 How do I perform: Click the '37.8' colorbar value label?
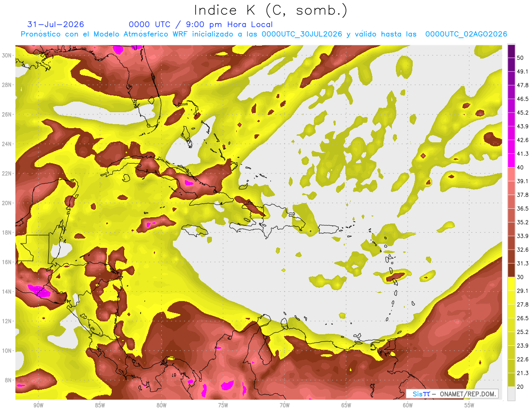(523, 195)
